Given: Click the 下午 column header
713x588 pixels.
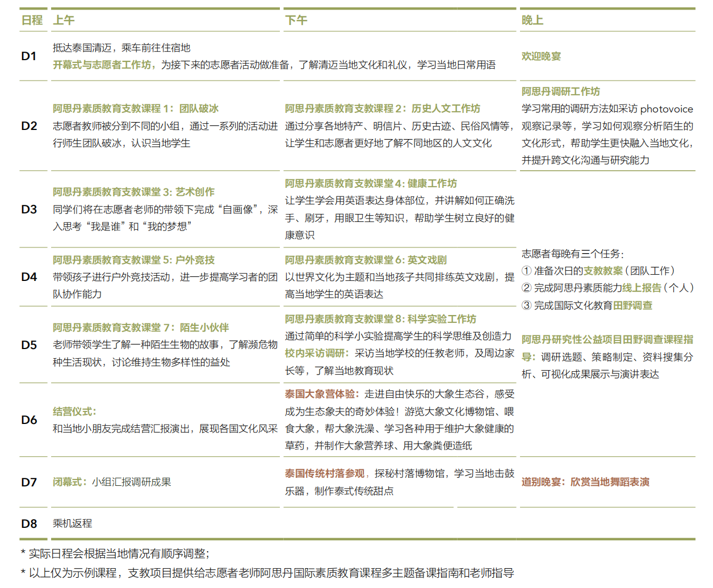Looking at the screenshot, I should pyautogui.click(x=296, y=20).
